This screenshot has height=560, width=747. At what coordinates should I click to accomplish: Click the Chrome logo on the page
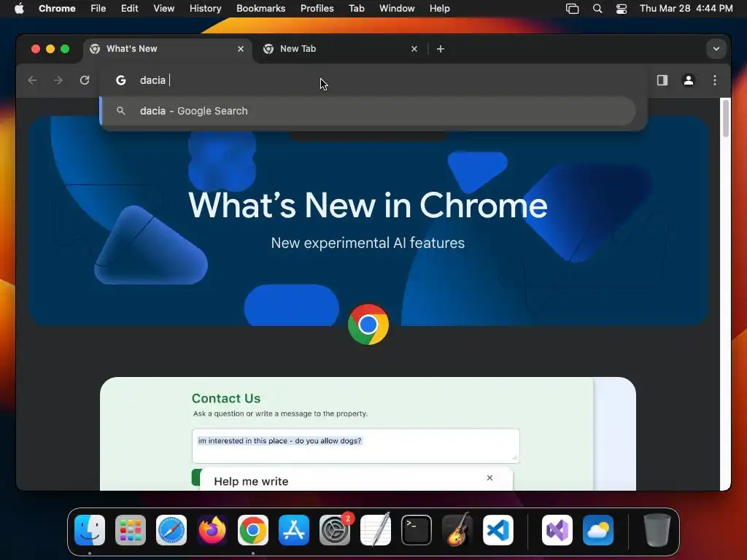368,324
